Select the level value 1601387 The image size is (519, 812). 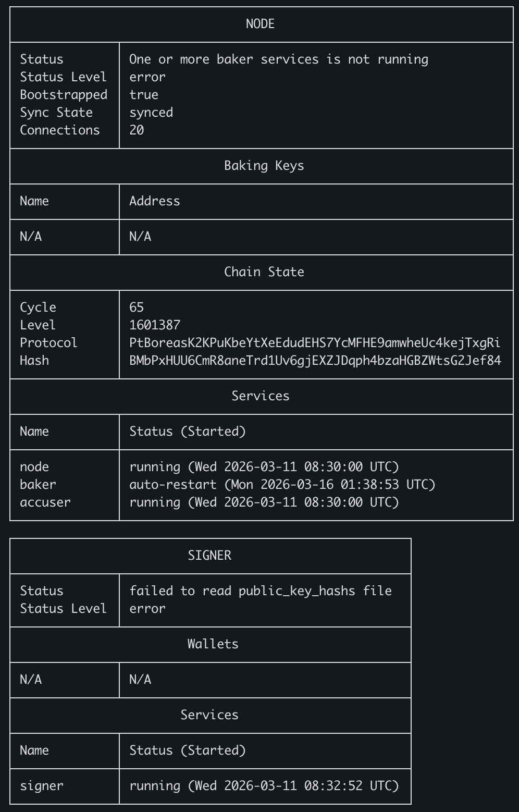155,325
